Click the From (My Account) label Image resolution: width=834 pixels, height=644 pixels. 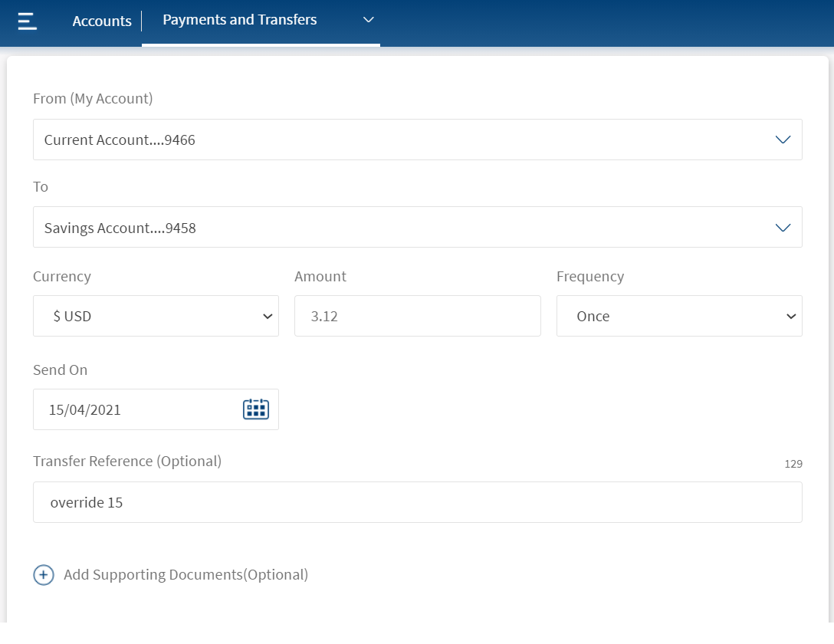(x=93, y=98)
